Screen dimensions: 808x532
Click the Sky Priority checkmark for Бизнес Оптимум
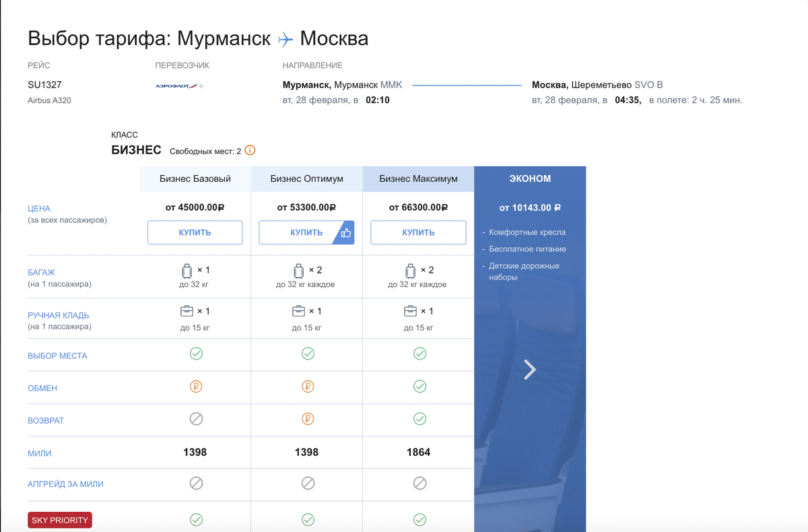coord(308,519)
